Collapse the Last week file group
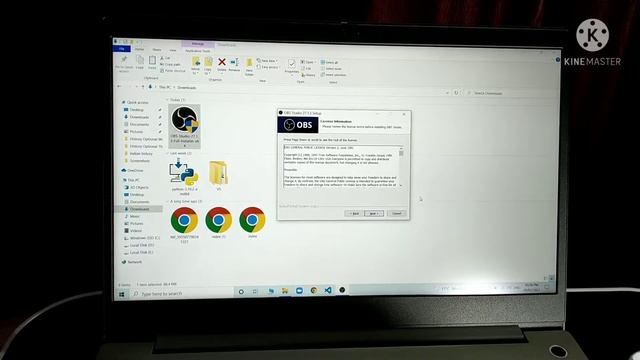 point(167,153)
